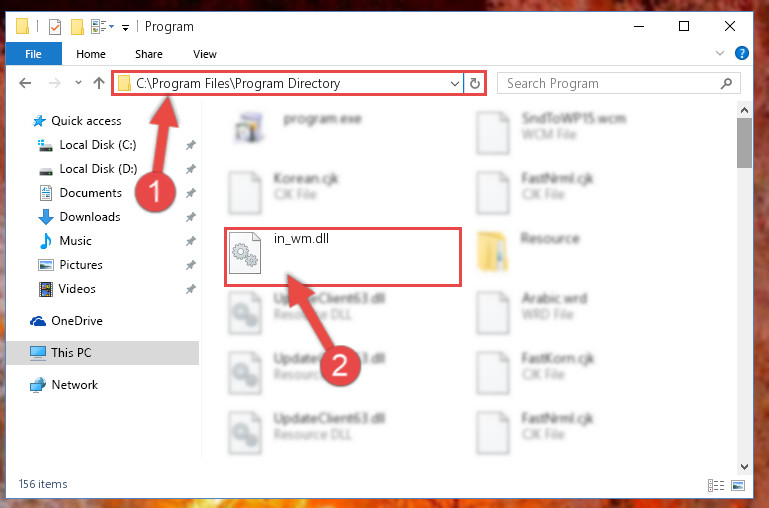Unpin Music from Quick access
This screenshot has width=769, height=508.
coord(190,241)
